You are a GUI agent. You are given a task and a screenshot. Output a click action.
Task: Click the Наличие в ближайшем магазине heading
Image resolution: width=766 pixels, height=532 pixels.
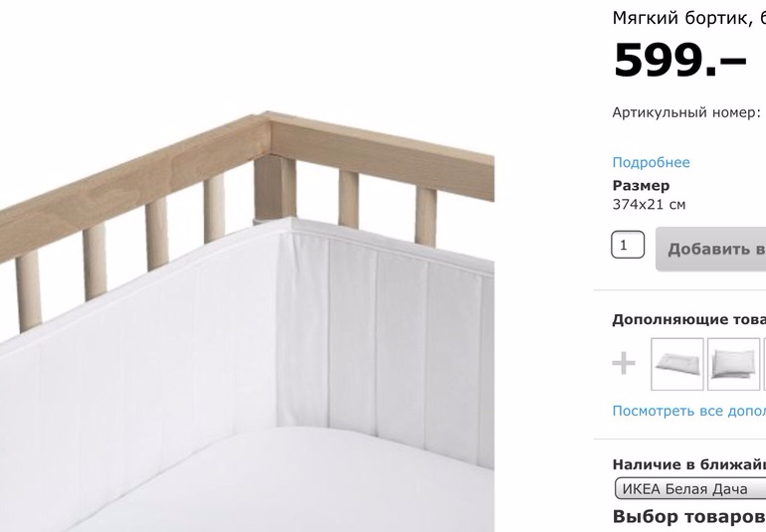[688, 464]
